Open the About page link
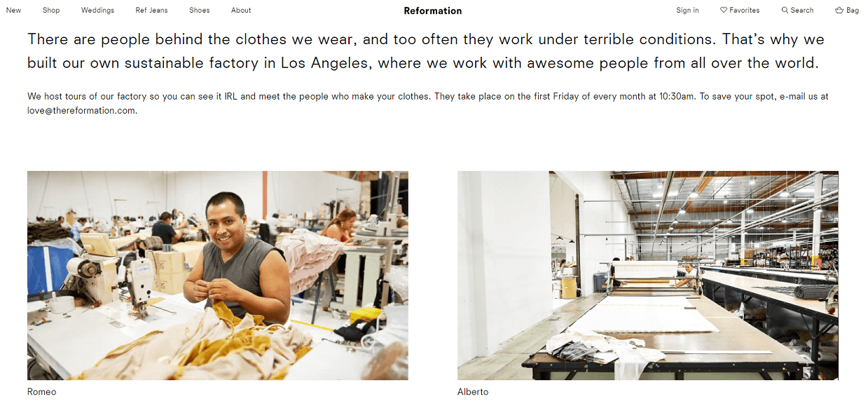 click(241, 11)
